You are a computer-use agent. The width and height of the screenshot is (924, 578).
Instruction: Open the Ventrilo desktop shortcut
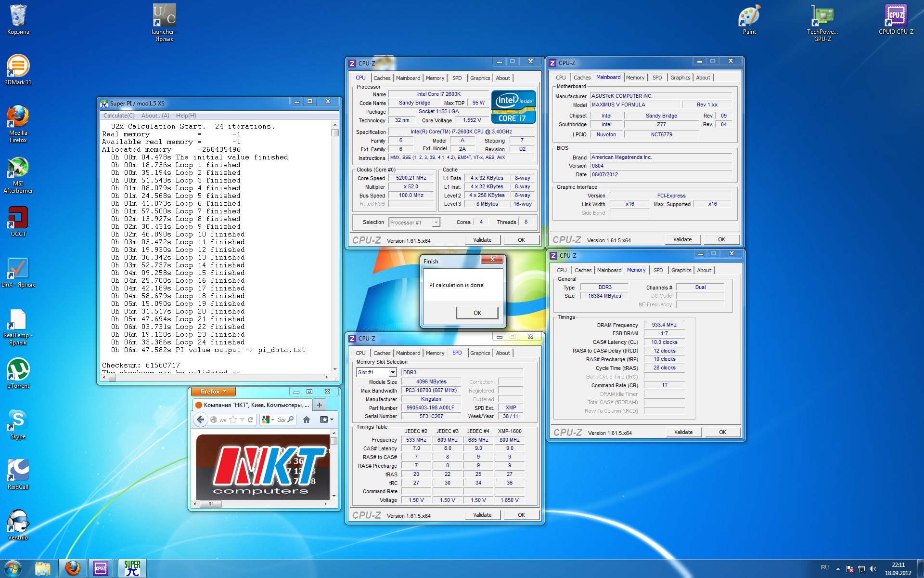pyautogui.click(x=18, y=525)
